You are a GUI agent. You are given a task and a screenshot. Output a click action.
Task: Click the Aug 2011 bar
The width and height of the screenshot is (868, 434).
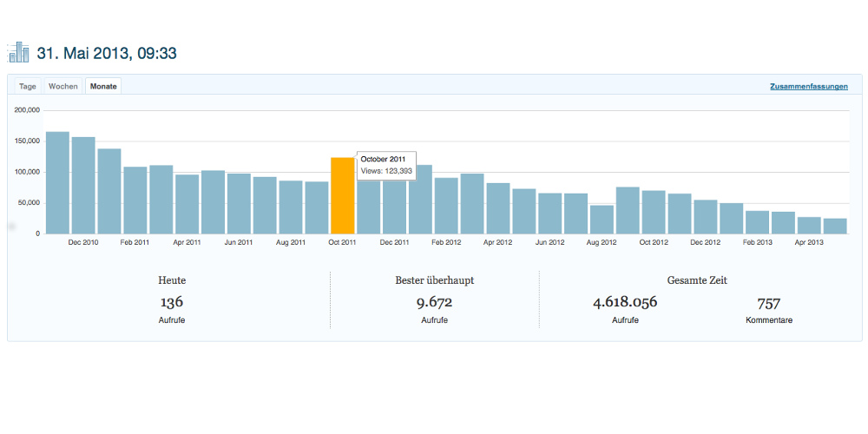291,207
